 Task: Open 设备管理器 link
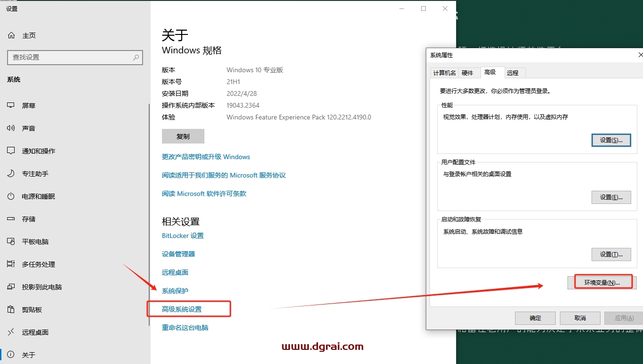tap(178, 254)
